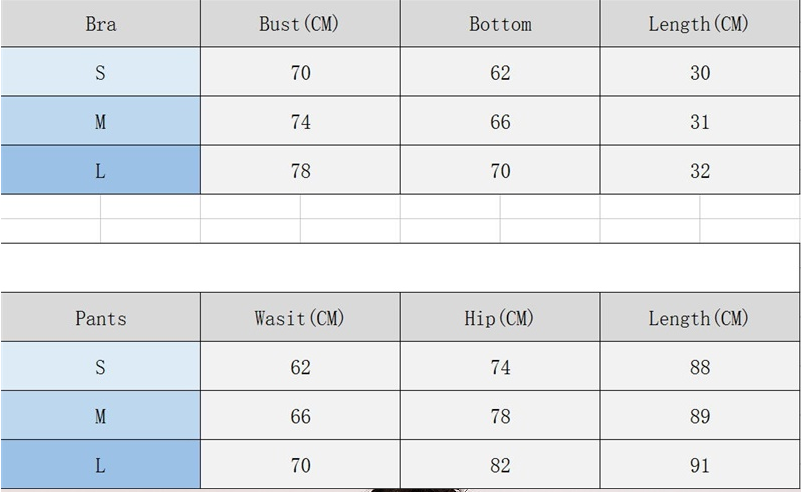This screenshot has height=492, width=804.
Task: Click Bra size L bust value 78
Action: (x=300, y=170)
